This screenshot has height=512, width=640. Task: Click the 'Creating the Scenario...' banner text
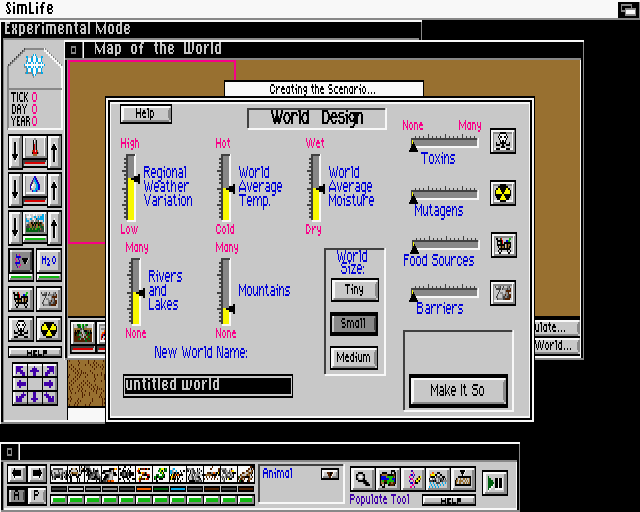[322, 89]
